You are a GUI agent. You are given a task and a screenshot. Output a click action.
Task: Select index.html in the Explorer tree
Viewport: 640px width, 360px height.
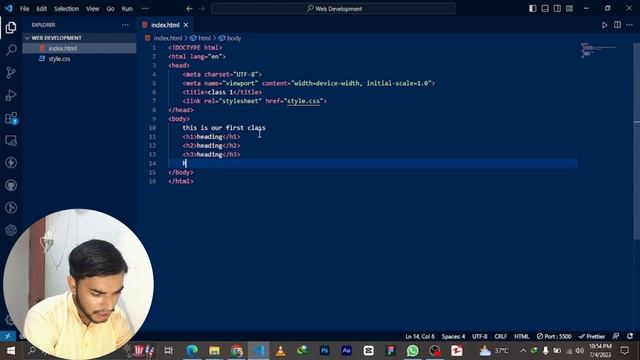point(80,48)
